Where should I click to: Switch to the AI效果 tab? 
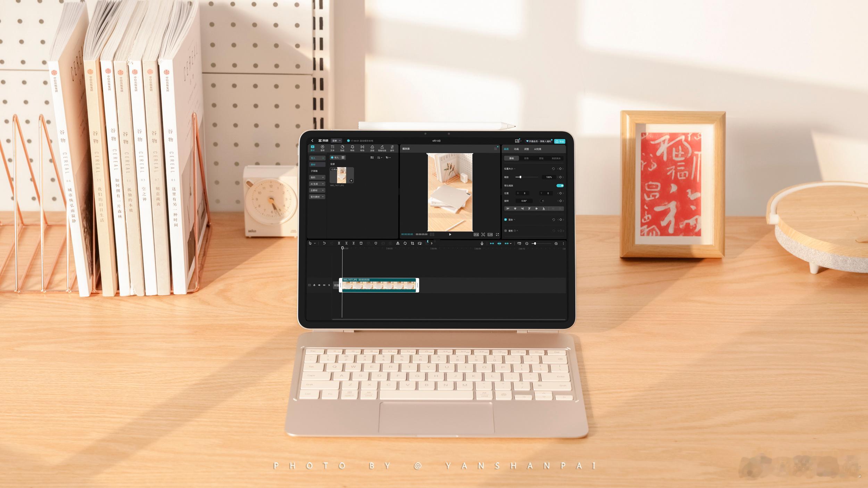click(x=537, y=149)
